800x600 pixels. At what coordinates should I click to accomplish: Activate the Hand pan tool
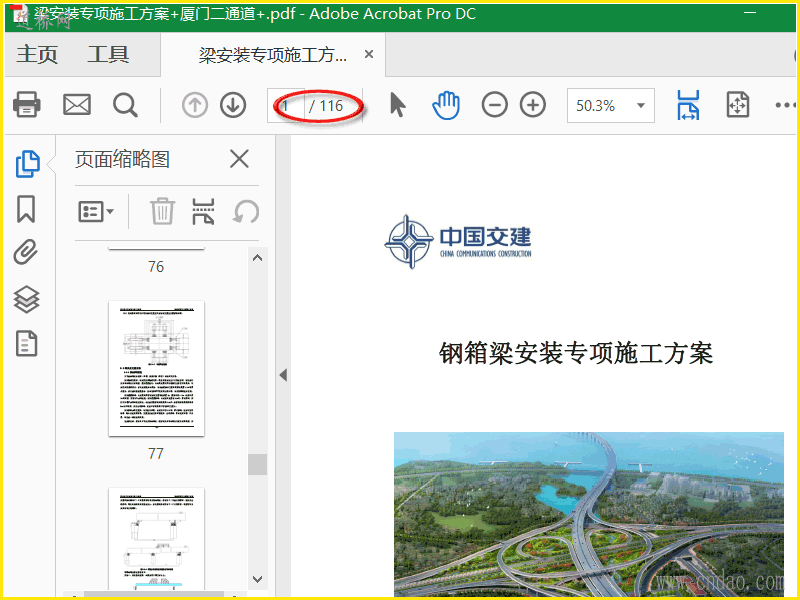(x=446, y=105)
